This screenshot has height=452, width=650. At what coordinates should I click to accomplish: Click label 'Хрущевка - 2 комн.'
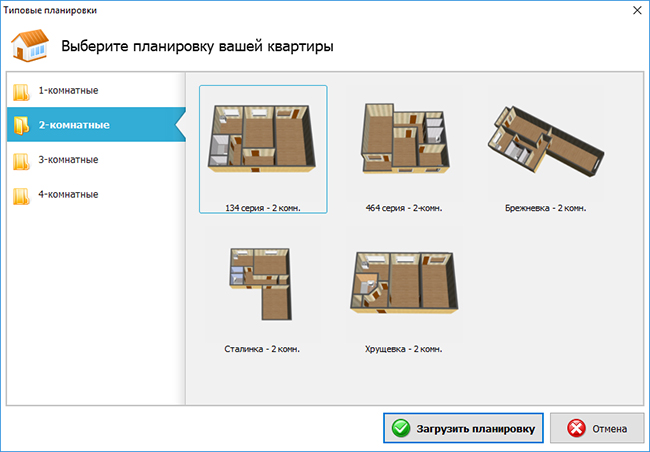pyautogui.click(x=404, y=349)
